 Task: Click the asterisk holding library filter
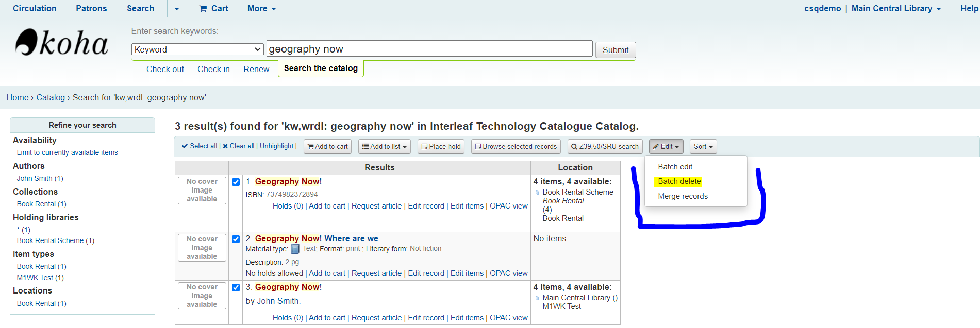tap(19, 230)
